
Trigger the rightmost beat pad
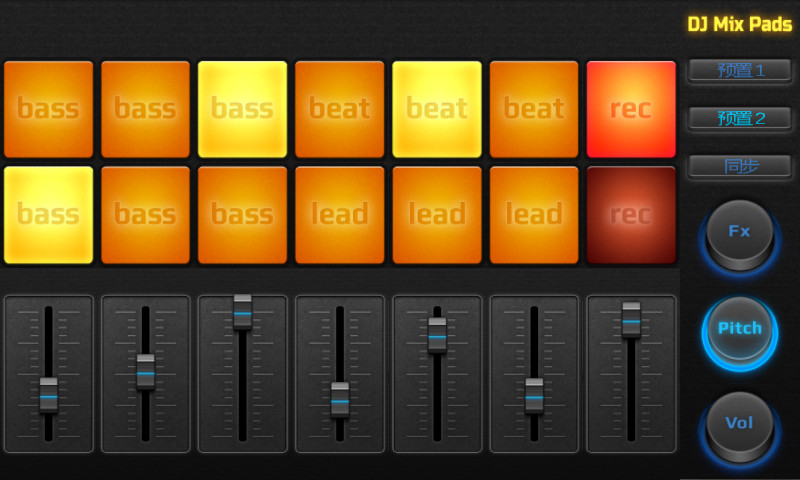[x=533, y=109]
